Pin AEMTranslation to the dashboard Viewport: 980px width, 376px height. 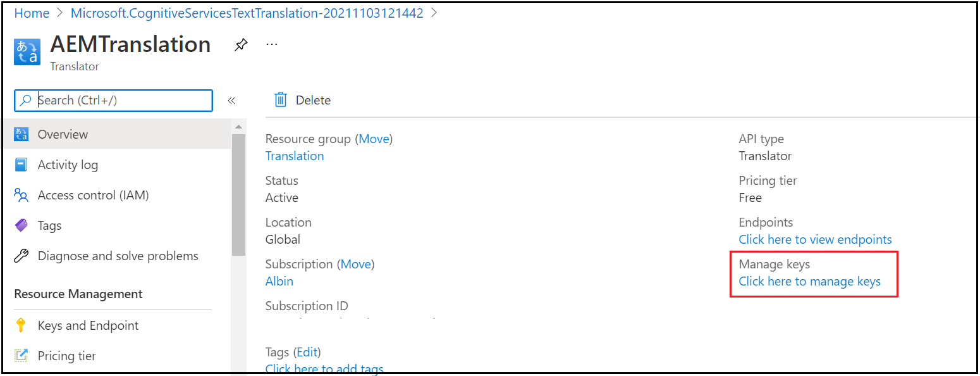click(241, 44)
